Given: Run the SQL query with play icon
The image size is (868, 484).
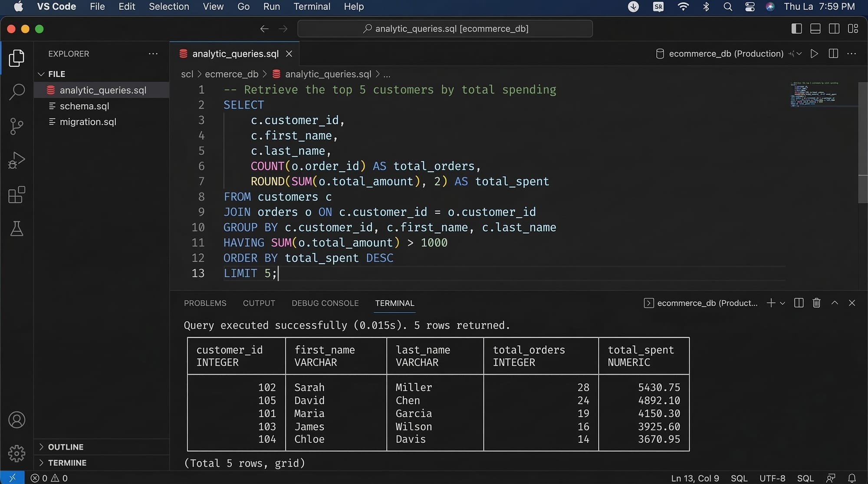Looking at the screenshot, I should (x=814, y=54).
